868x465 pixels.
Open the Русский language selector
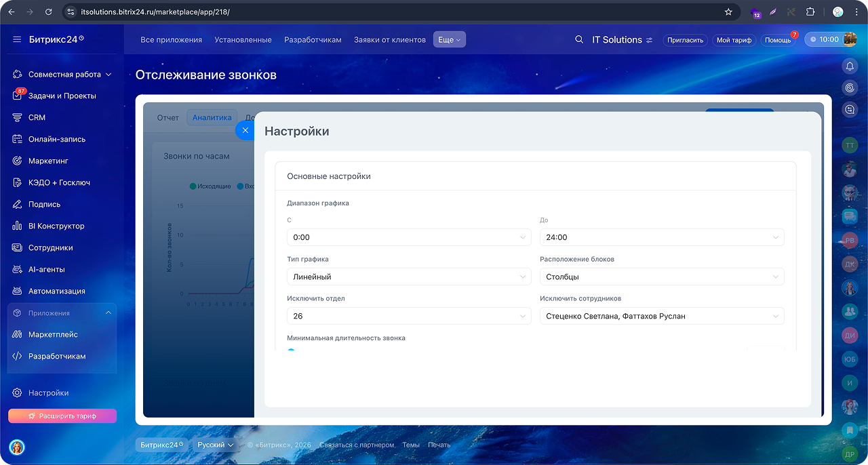216,445
